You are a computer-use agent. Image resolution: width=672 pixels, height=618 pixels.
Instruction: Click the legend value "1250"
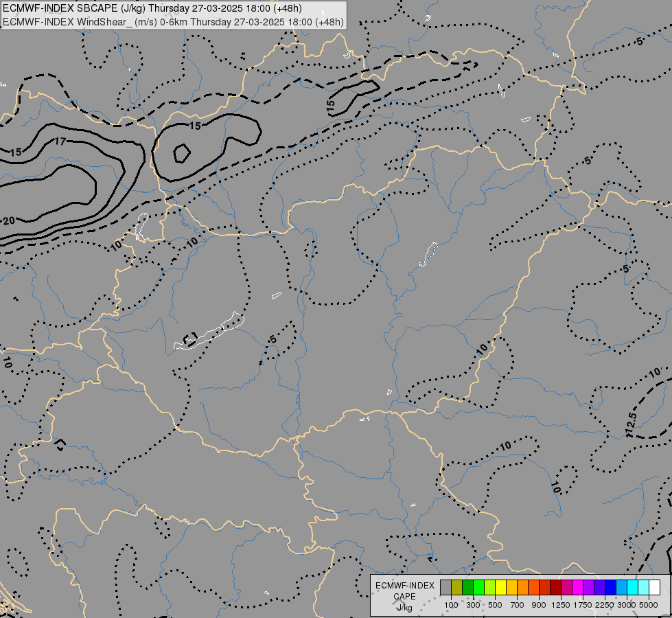tap(561, 605)
